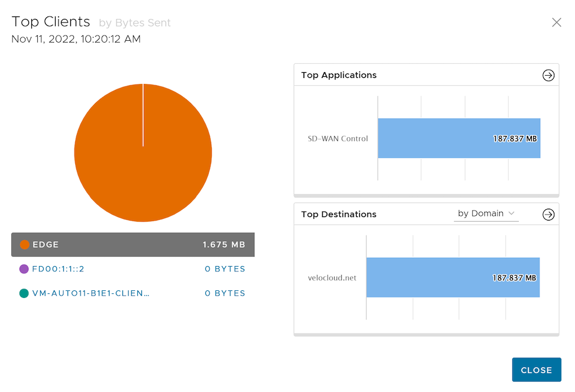The image size is (575, 392).
Task: Click the orange EDGE legend dot
Action: (x=24, y=245)
